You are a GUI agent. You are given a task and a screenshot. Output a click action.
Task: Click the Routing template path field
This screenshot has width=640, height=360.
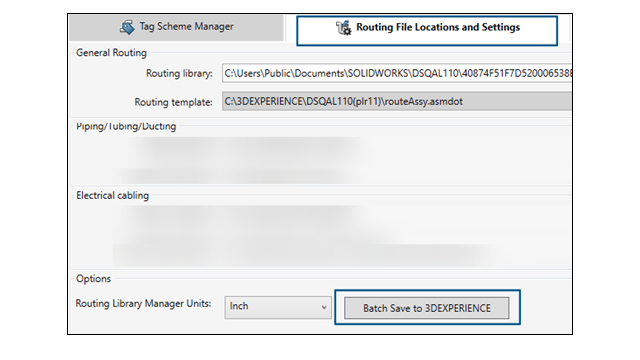397,101
